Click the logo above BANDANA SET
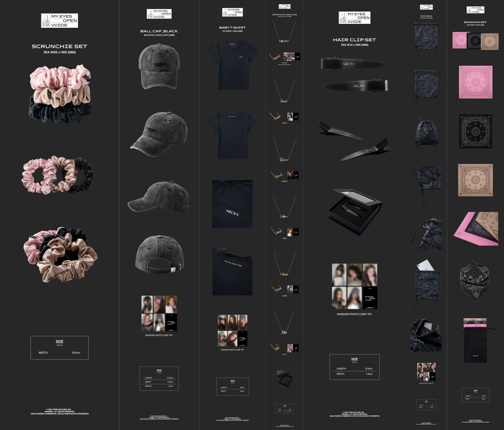 tap(475, 10)
